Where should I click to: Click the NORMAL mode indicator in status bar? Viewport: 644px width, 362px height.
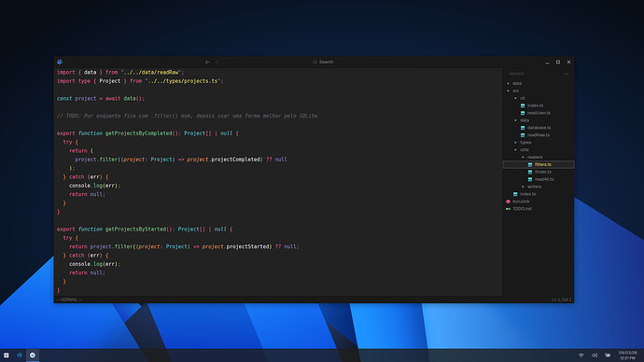69,299
